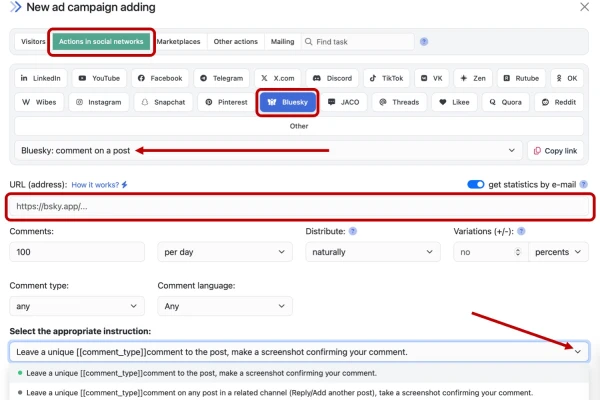Pick the VK network button
This screenshot has width=600, height=400.
[x=432, y=78]
